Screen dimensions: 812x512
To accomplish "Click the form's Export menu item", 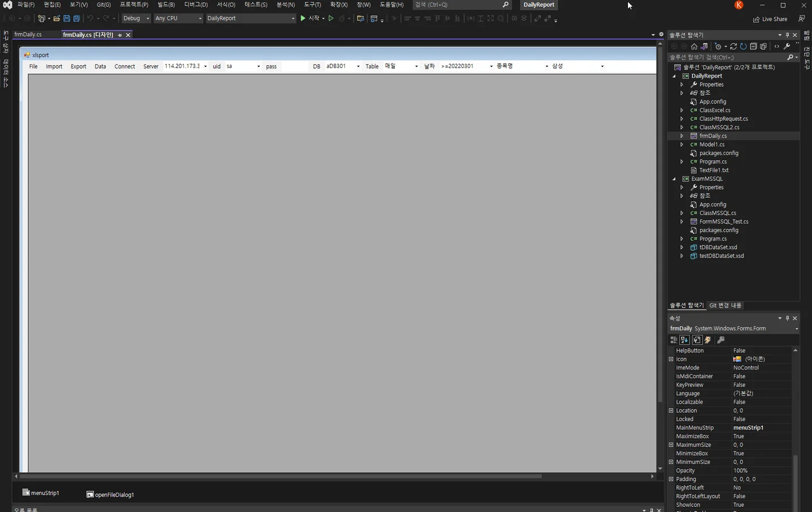I will [78, 66].
